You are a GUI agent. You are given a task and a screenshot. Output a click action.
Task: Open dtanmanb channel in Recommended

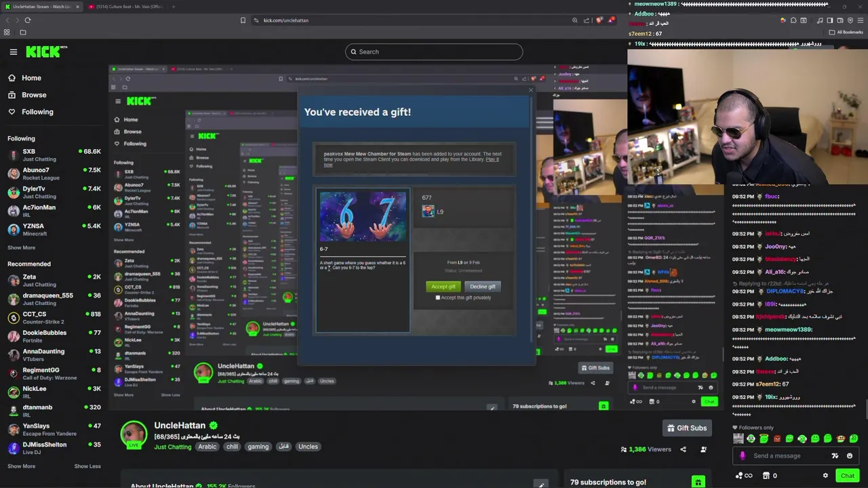click(x=54, y=411)
